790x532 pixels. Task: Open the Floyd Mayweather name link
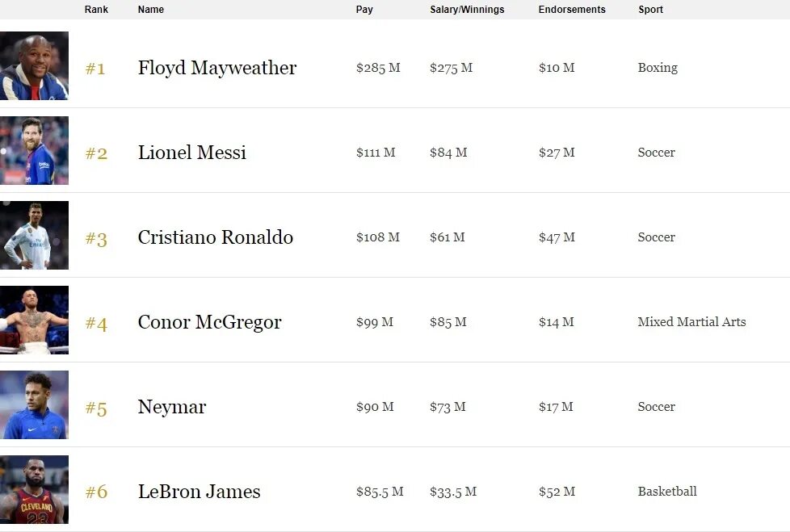(x=217, y=68)
